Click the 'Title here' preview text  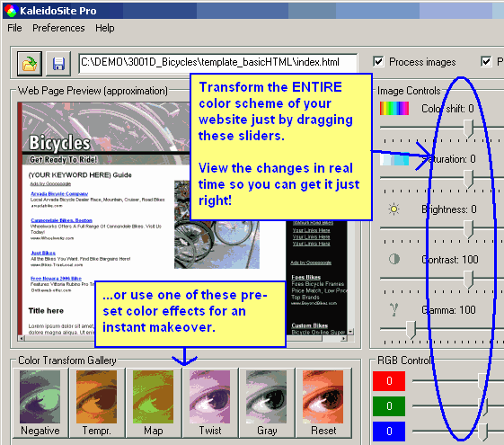pos(46,310)
